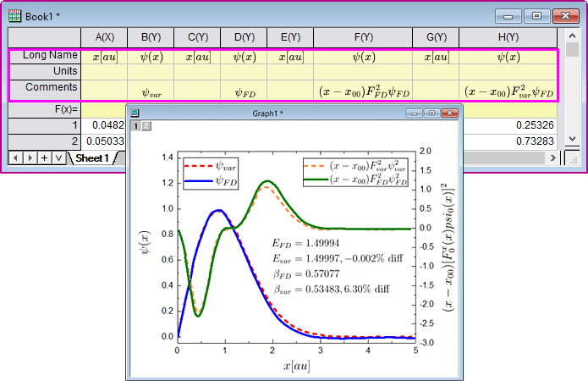This screenshot has height=381, width=588.
Task: Select column header H(Y)
Action: (x=508, y=37)
